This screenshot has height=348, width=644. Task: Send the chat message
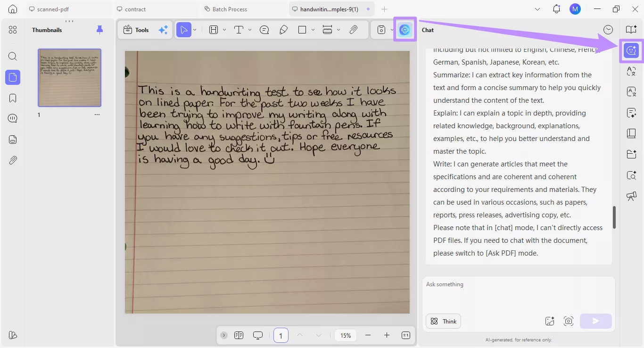pos(596,321)
